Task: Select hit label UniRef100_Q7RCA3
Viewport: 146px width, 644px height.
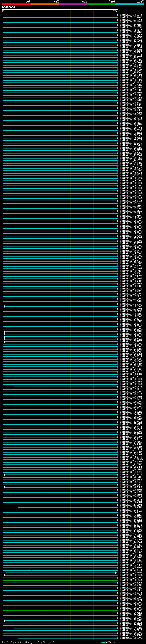Action: click(131, 349)
